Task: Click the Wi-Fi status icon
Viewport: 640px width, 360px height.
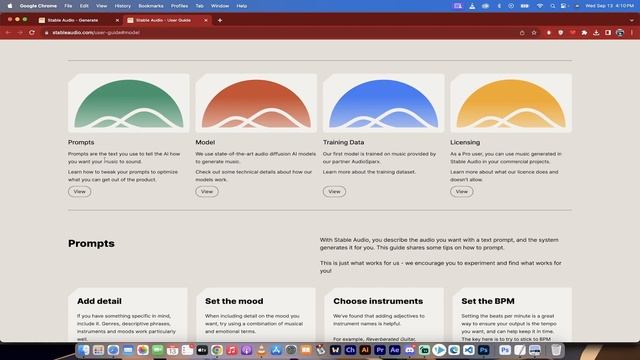Action: (540, 6)
